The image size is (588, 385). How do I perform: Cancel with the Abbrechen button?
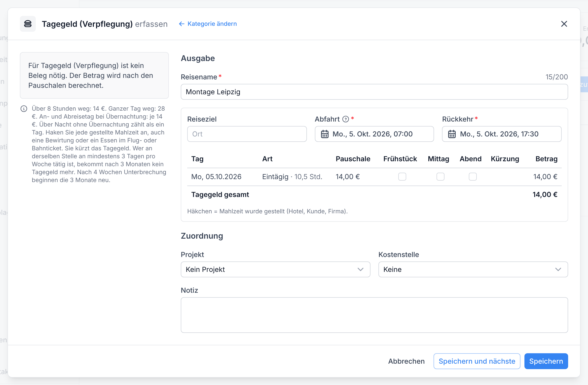[x=406, y=361]
